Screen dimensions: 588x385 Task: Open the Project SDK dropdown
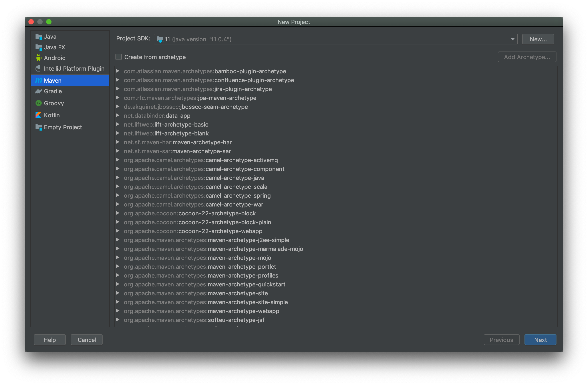512,39
